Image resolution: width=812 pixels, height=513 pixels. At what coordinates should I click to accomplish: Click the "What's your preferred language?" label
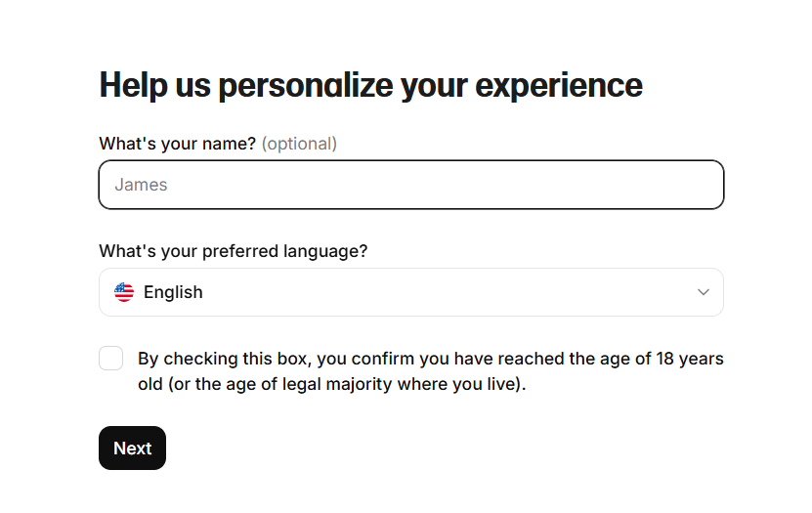(x=234, y=251)
